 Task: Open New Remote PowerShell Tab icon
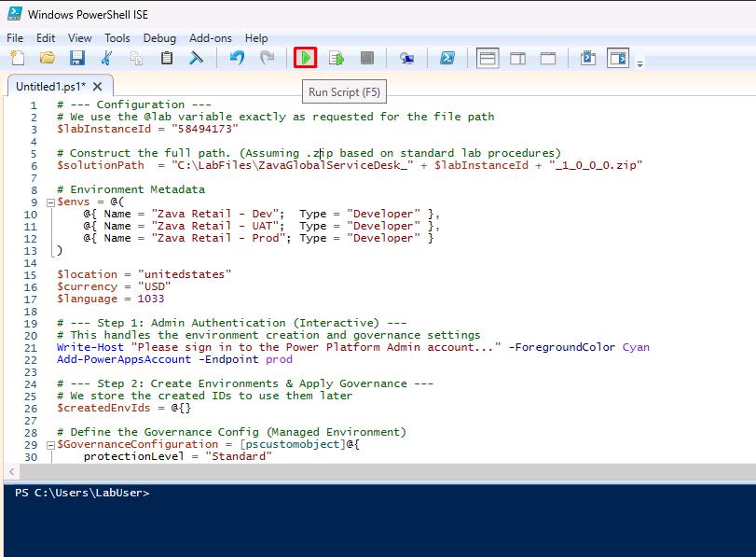[x=407, y=59]
